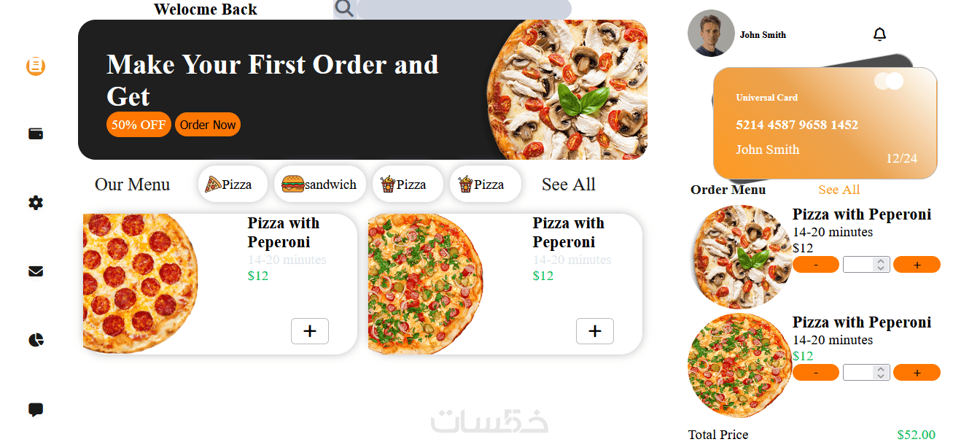
Task: Click the search magnifier icon
Action: (x=344, y=9)
